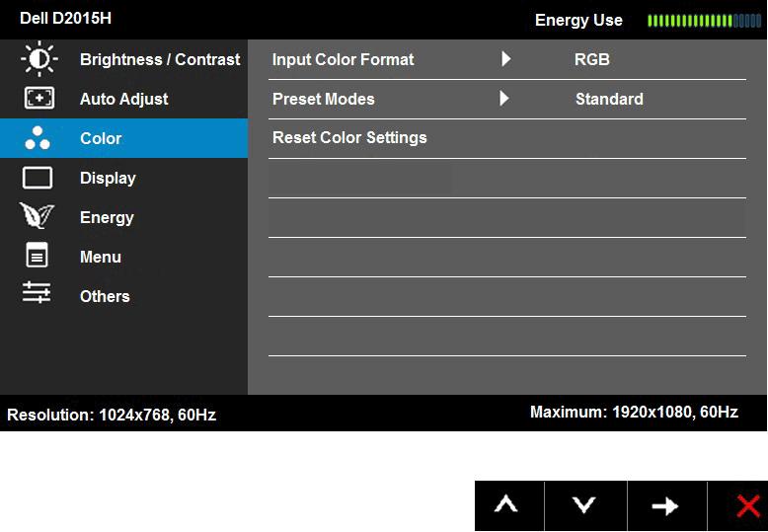Select the Color menu item
The height and width of the screenshot is (532, 768).
124,138
